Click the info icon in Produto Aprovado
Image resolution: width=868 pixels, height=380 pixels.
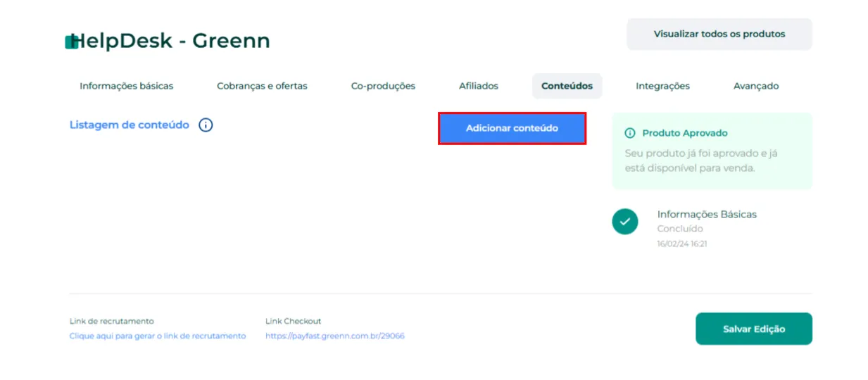click(630, 133)
